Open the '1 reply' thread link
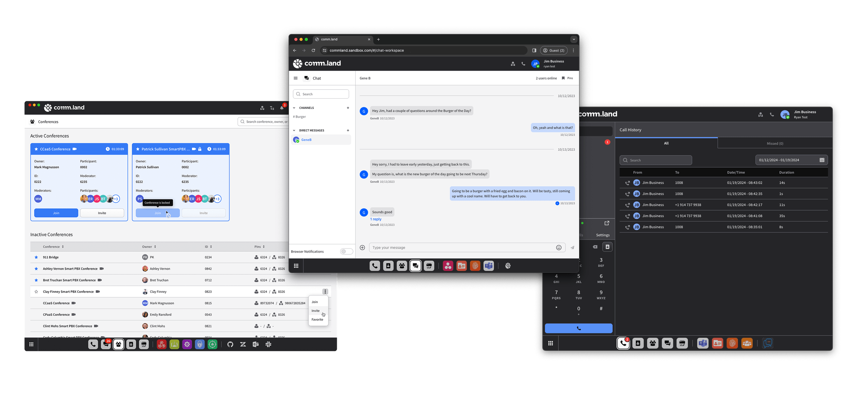Image resolution: width=868 pixels, height=407 pixels. click(x=376, y=219)
